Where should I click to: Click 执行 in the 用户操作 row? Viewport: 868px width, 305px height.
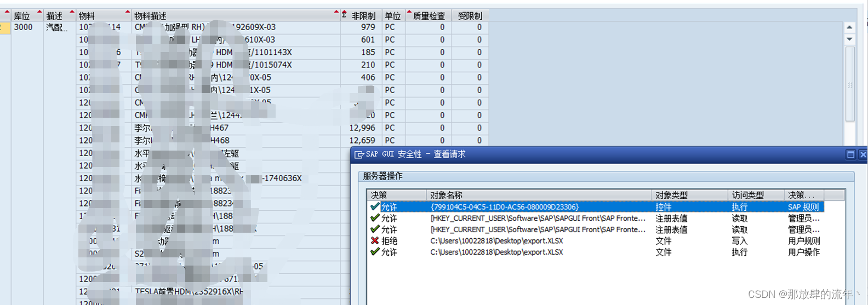click(x=739, y=252)
